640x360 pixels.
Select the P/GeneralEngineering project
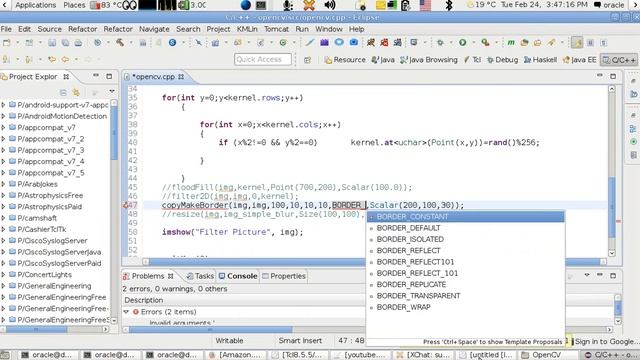coord(54,286)
